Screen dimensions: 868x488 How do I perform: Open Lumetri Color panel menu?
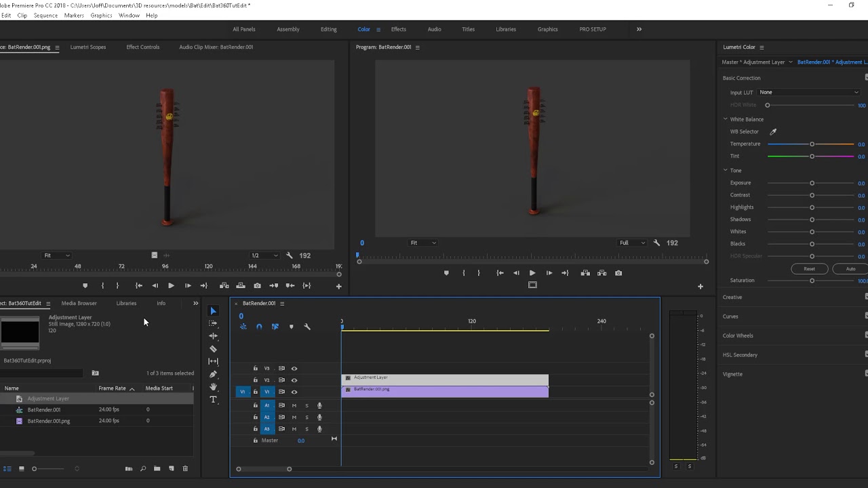(x=762, y=47)
